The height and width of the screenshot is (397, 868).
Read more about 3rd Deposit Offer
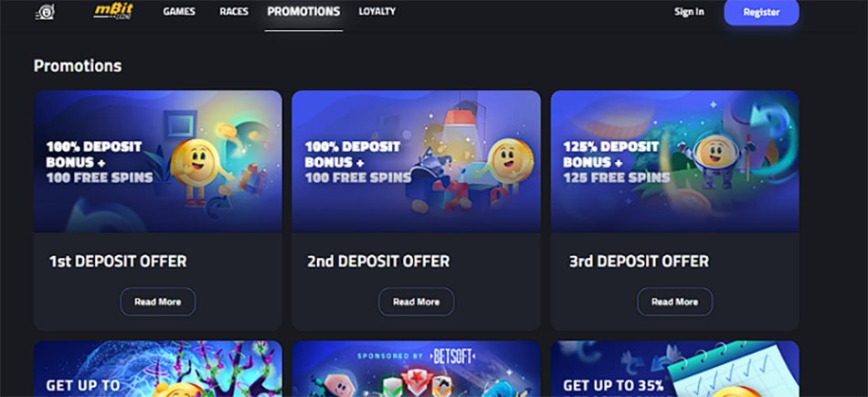pos(675,302)
